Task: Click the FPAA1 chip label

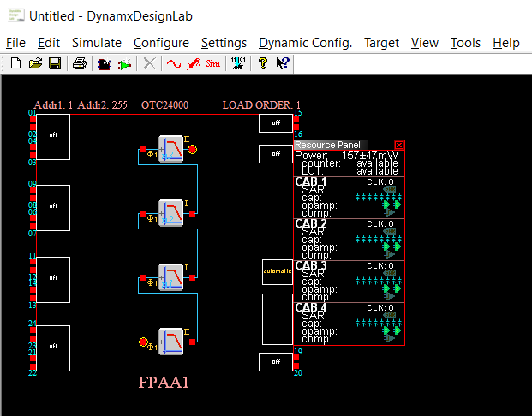Action: pyautogui.click(x=164, y=383)
